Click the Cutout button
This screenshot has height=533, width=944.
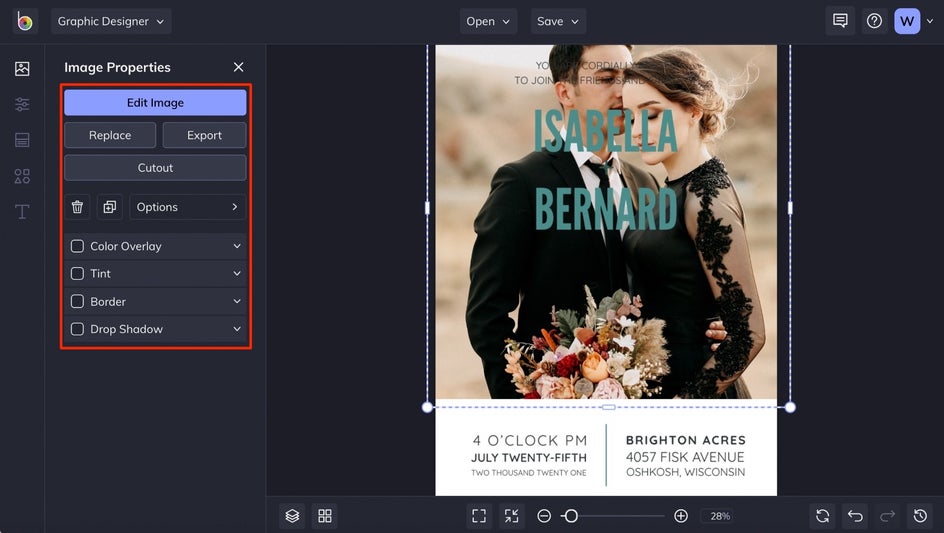155,167
